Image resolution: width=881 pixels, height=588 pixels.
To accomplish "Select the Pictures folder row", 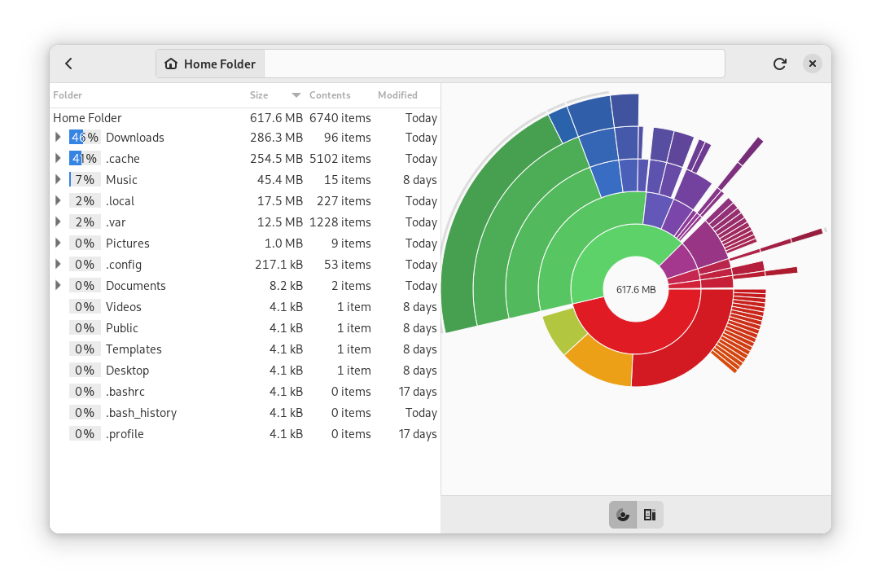I will point(128,244).
